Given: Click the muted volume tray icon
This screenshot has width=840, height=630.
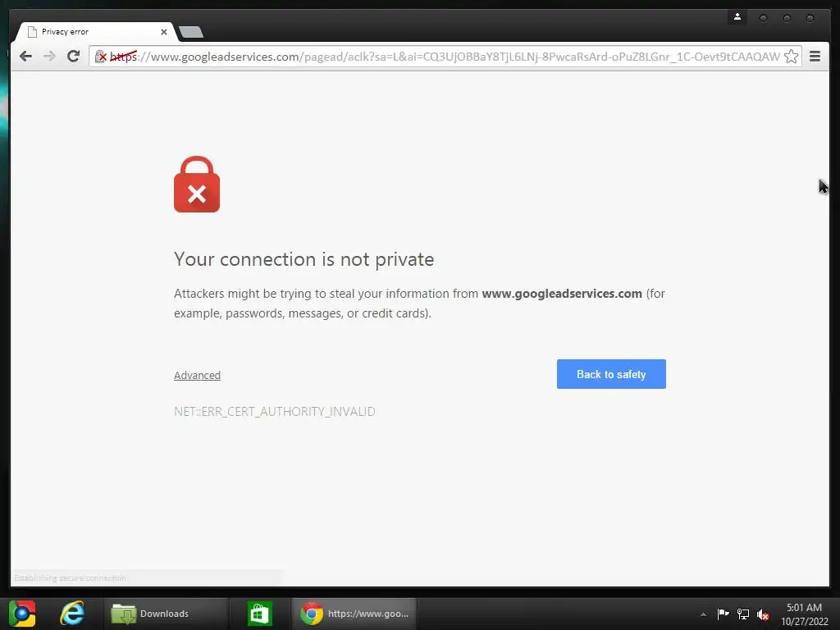Looking at the screenshot, I should [763, 614].
